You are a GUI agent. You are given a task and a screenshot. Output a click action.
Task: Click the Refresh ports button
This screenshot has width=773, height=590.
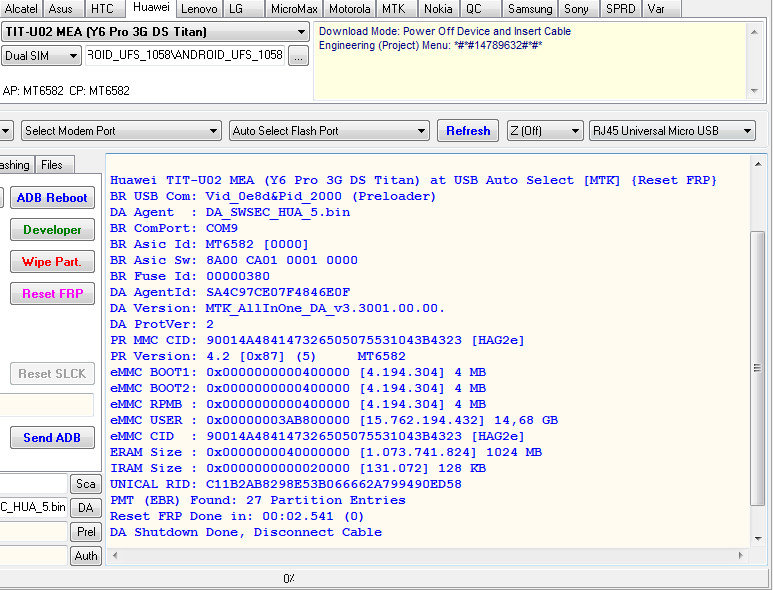468,131
